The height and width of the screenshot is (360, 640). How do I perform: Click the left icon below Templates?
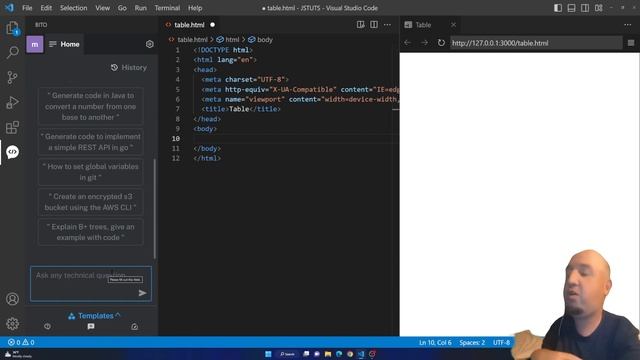coord(47,326)
